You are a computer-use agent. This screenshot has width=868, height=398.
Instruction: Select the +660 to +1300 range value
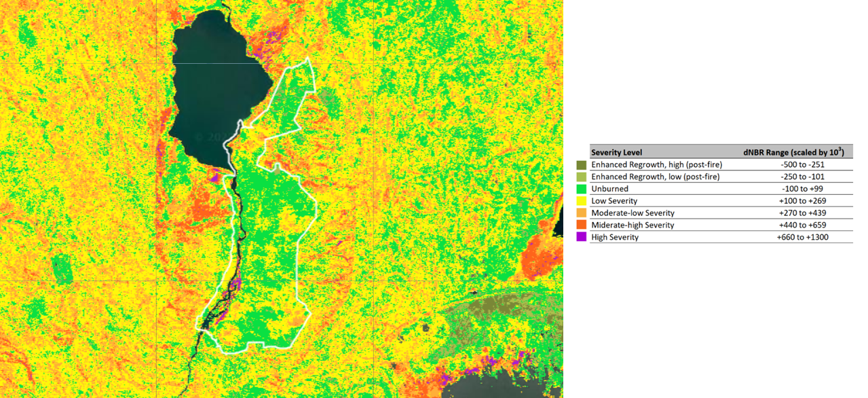point(802,237)
